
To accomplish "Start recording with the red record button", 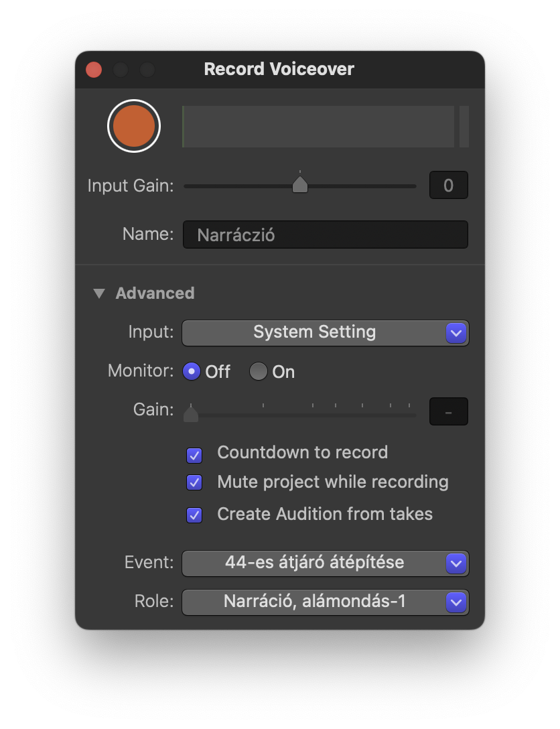I will (134, 126).
